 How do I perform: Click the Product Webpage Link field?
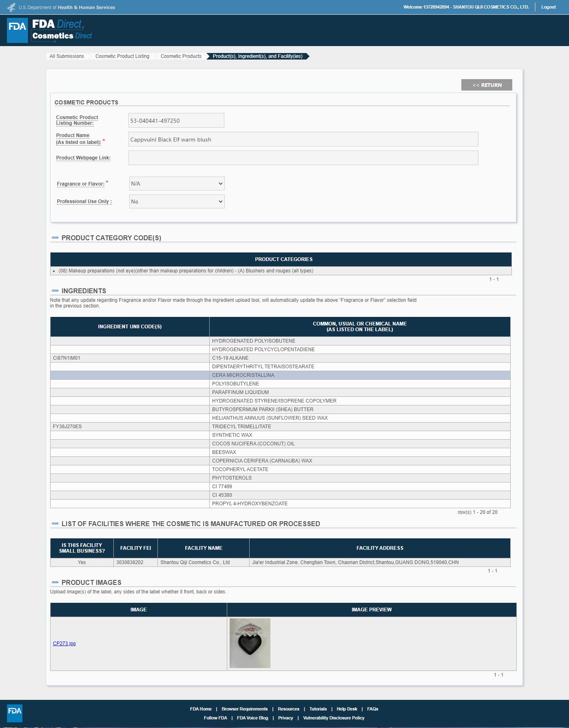(303, 158)
